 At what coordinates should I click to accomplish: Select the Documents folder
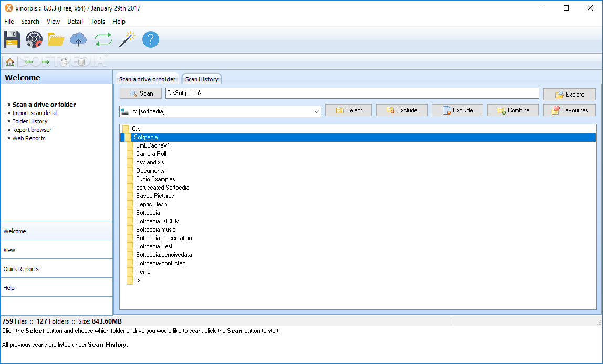(150, 171)
